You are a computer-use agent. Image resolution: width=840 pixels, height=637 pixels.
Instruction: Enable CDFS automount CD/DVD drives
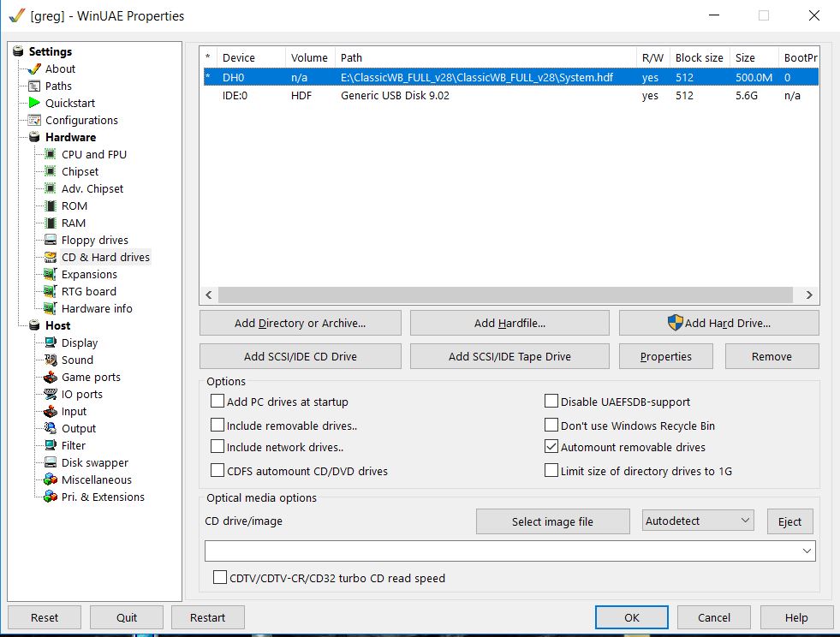[217, 470]
